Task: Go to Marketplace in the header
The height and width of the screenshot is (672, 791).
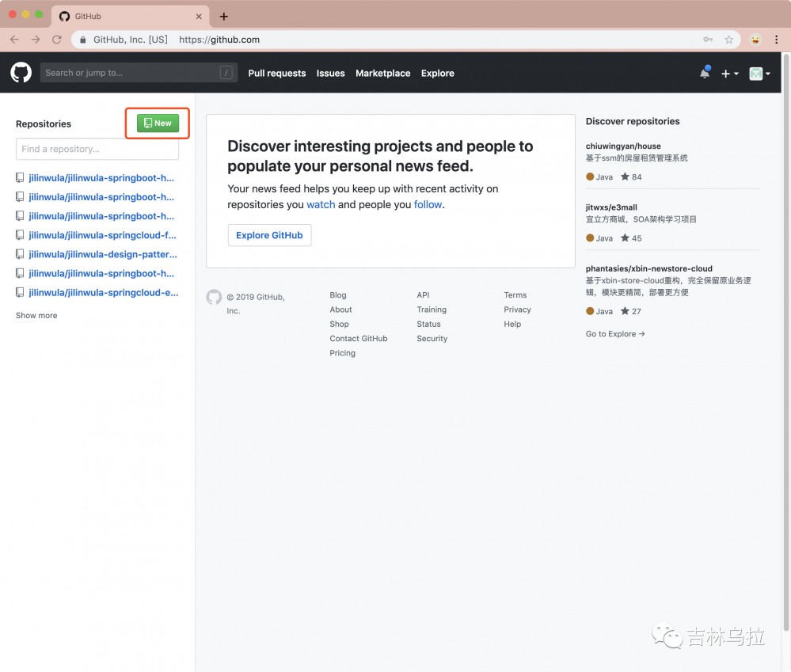Action: click(x=383, y=73)
